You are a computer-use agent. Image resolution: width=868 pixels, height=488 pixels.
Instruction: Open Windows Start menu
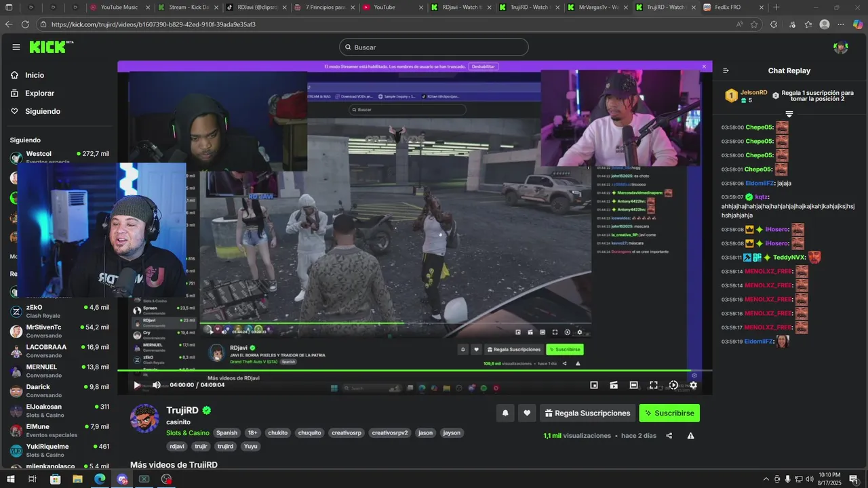pos(10,479)
